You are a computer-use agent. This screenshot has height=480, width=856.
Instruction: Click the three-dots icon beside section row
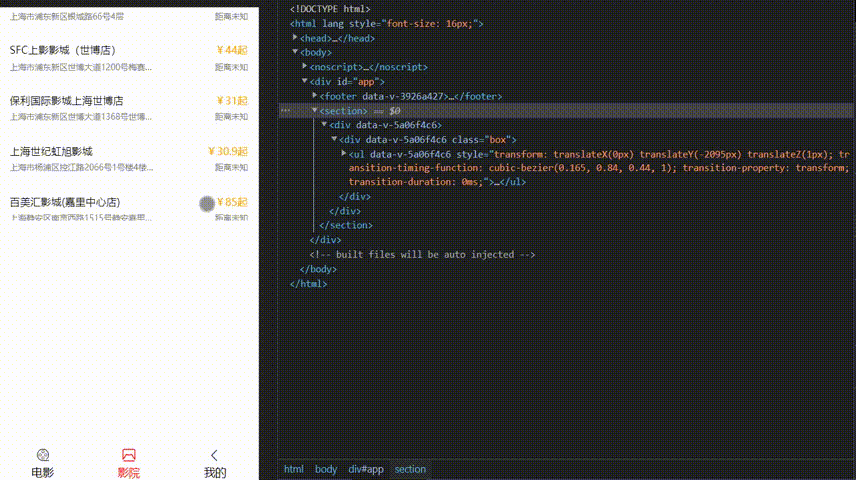[286, 111]
